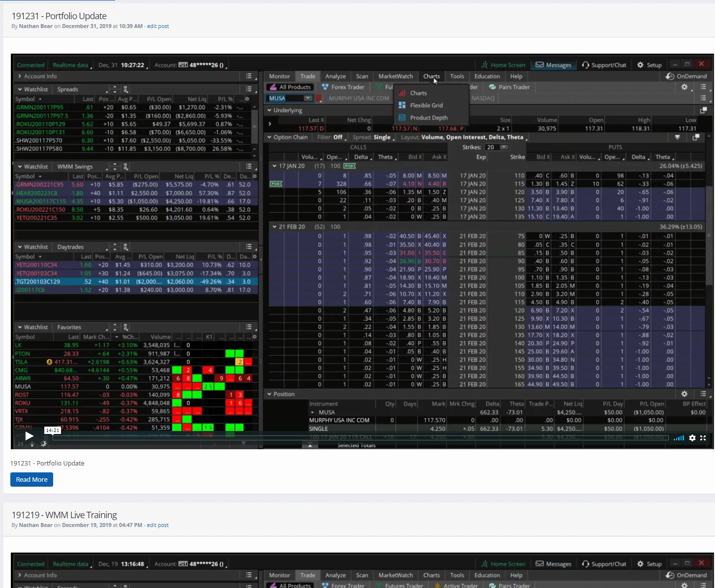
Task: Select the Tools tab
Action: click(457, 76)
